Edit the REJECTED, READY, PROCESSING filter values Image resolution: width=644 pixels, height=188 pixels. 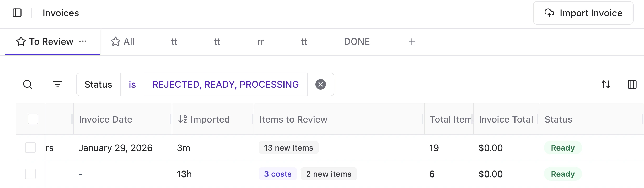pyautogui.click(x=226, y=84)
